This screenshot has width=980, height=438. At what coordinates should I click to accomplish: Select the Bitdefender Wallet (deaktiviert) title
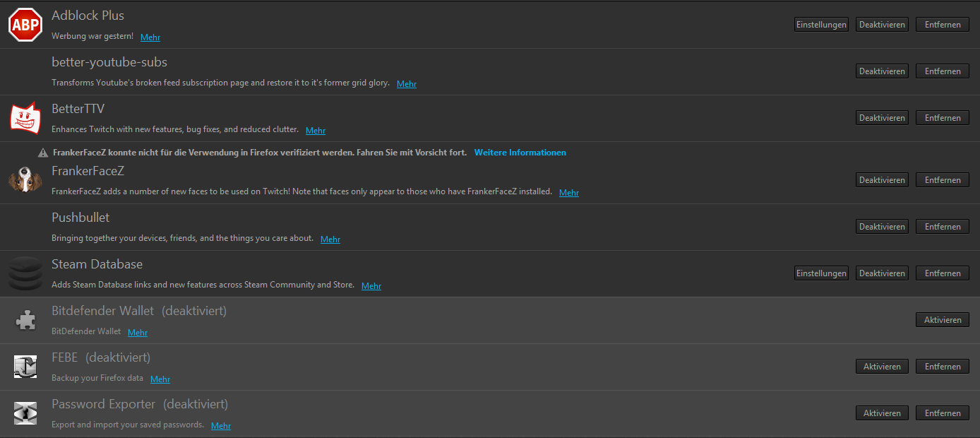click(x=139, y=311)
